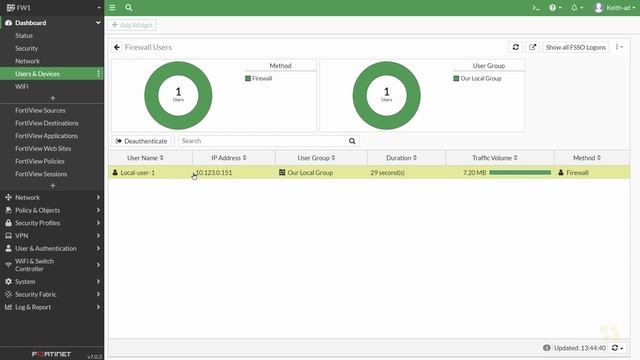Image resolution: width=640 pixels, height=360 pixels.
Task: Open FortiView Destinations
Action: point(47,123)
